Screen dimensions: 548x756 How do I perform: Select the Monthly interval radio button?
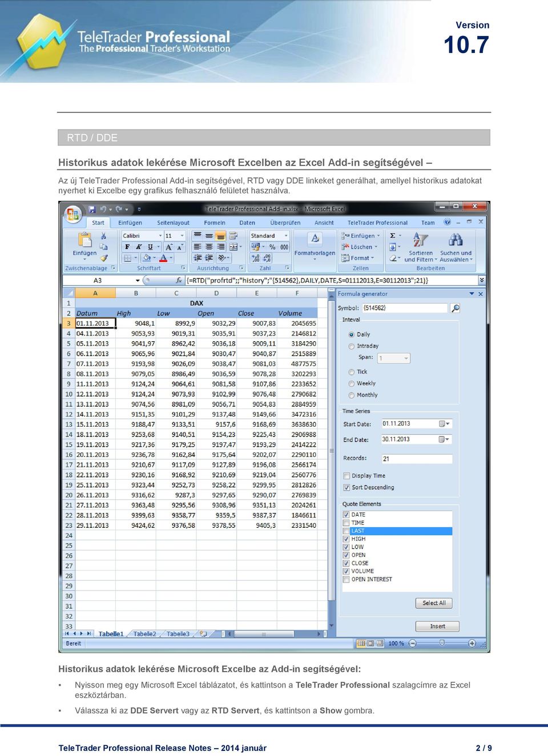[352, 395]
